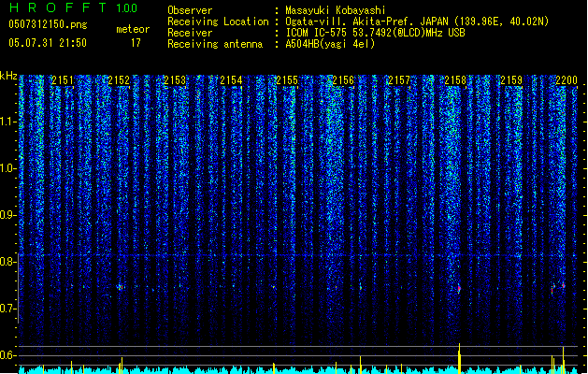This screenshot has width=588, height=374.
Task: Select receiver ICOM IC-575 53.7492 MHz text
Action: point(375,33)
